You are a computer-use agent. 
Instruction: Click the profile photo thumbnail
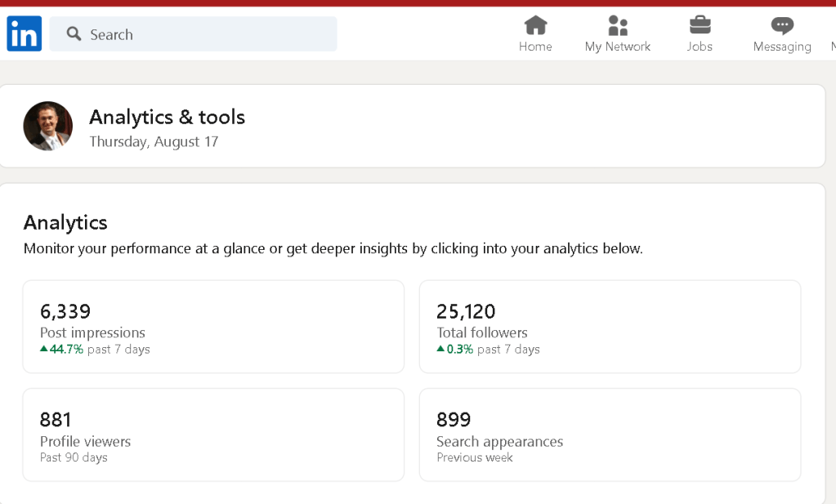48,127
